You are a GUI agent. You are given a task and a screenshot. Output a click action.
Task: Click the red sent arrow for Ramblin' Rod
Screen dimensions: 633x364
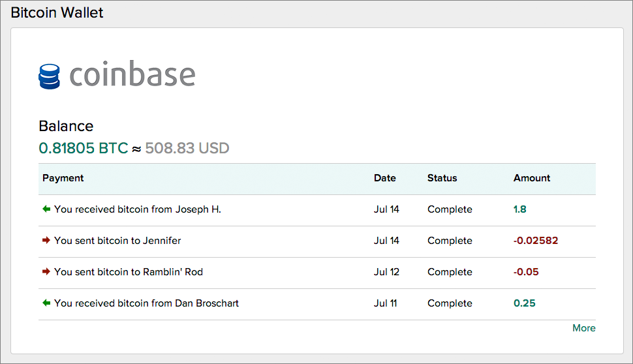(46, 271)
